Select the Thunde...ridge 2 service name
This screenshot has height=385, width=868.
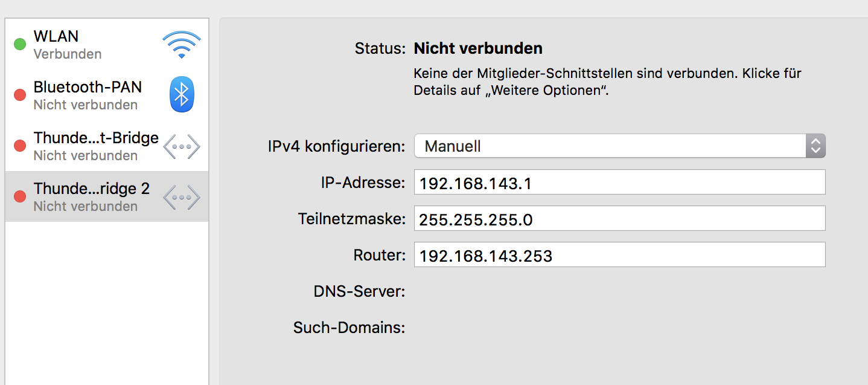91,189
